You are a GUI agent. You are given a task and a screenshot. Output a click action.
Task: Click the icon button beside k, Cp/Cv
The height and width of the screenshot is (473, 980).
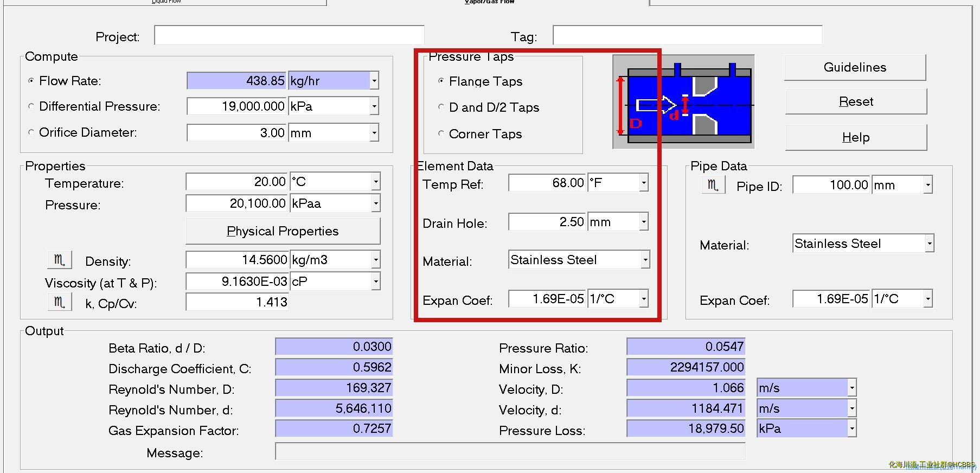tap(60, 302)
